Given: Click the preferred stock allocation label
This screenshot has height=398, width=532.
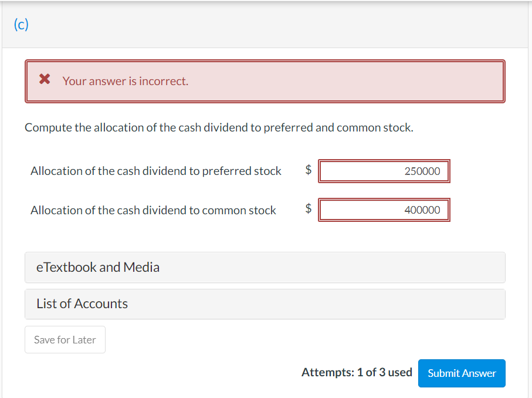Looking at the screenshot, I should (x=155, y=171).
